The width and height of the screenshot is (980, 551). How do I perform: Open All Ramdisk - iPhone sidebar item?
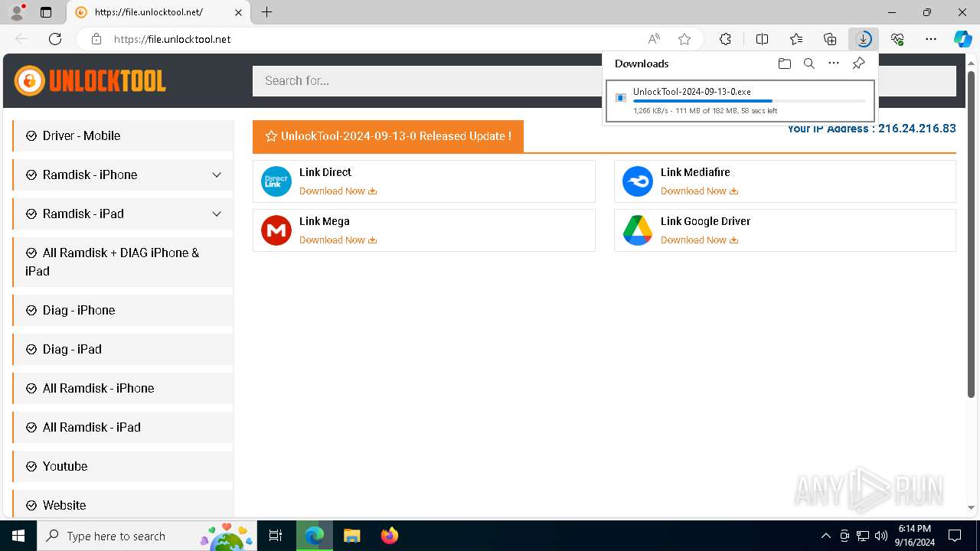tap(123, 388)
